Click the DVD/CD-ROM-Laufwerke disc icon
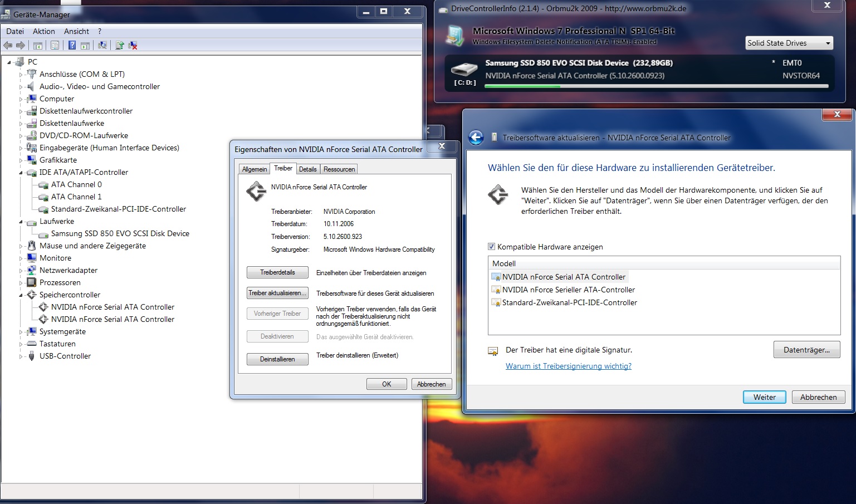 point(32,135)
